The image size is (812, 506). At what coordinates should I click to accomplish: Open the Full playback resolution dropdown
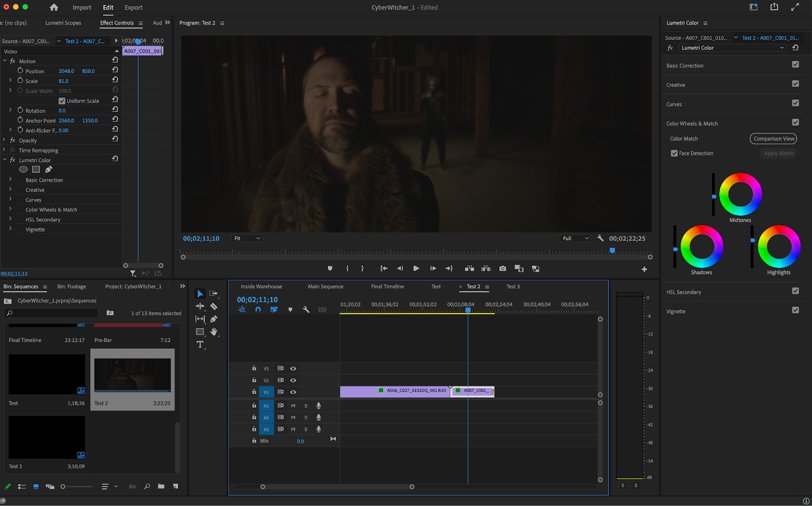[575, 238]
